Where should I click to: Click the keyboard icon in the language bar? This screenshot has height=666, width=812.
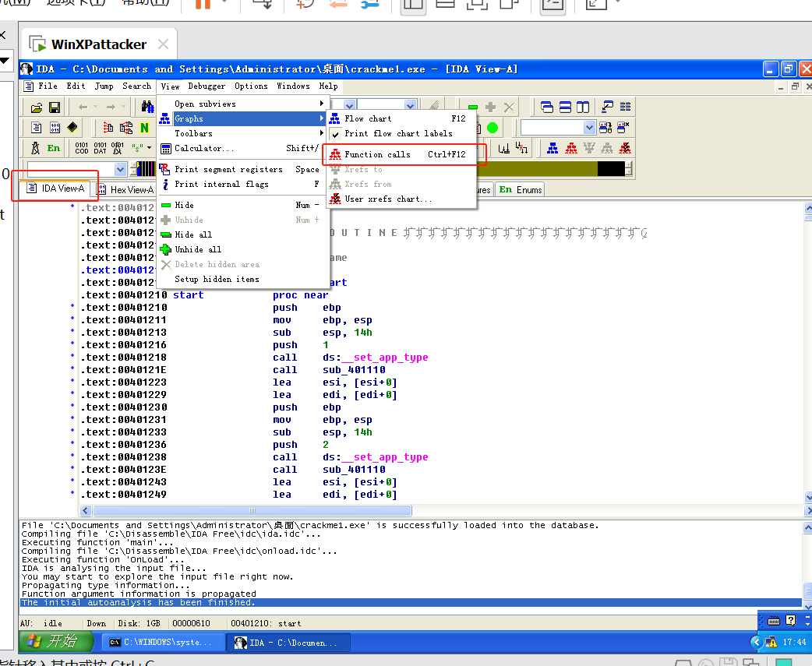774,621
